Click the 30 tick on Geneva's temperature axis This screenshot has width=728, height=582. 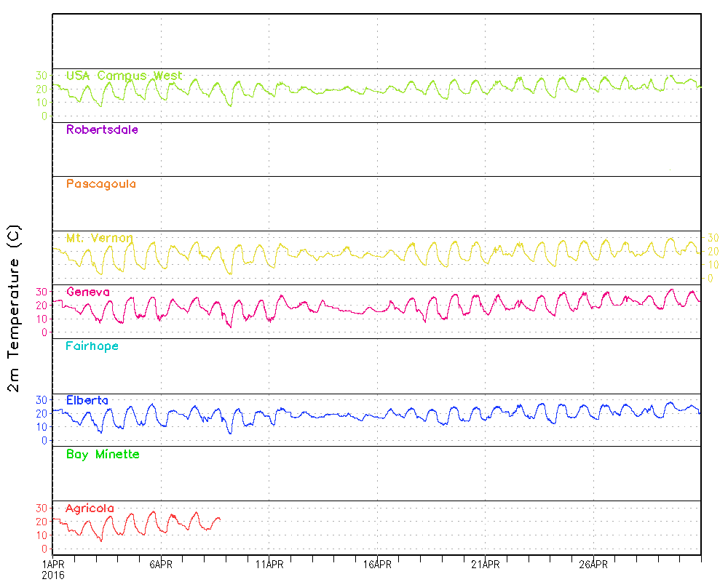coord(41,292)
